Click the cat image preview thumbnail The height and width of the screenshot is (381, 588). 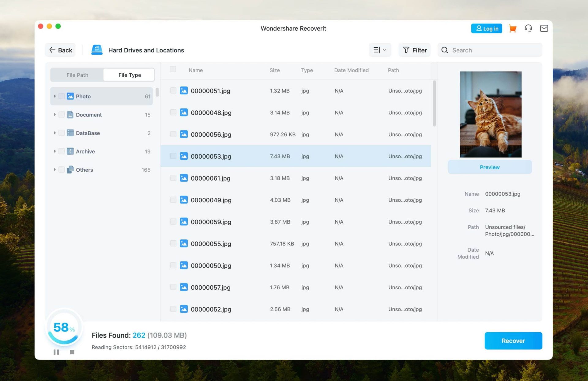coord(490,114)
